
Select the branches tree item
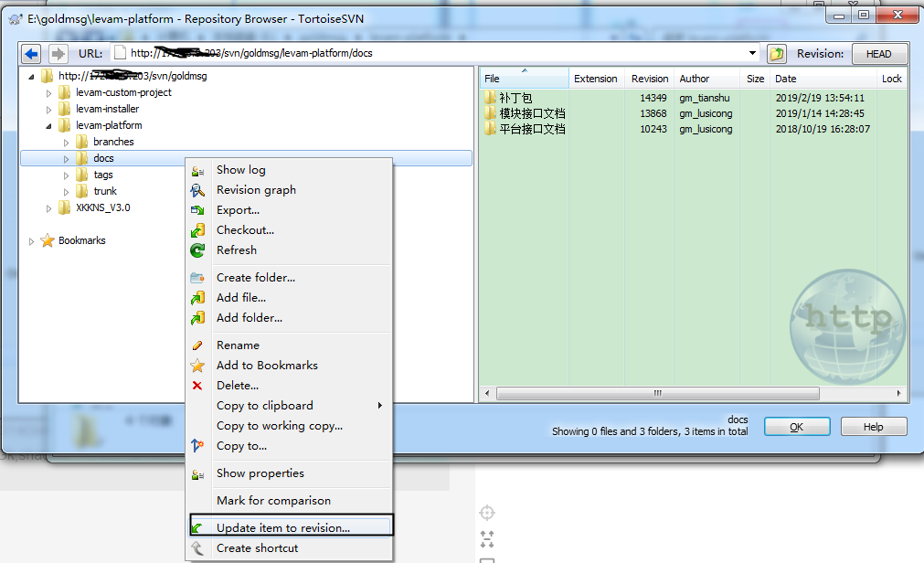(x=113, y=142)
